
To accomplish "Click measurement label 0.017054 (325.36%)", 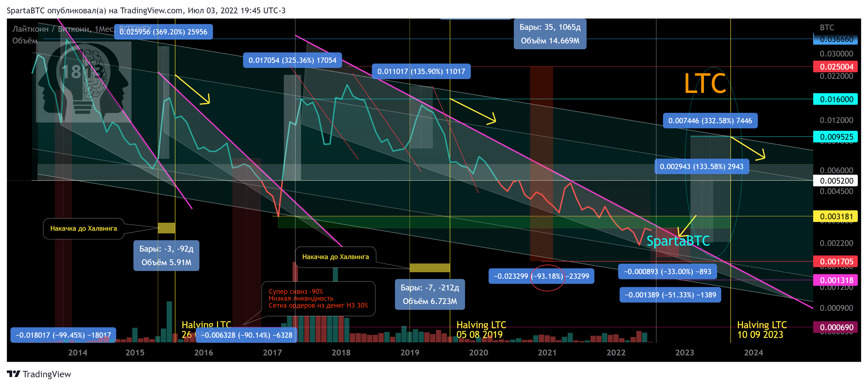I will tap(293, 60).
